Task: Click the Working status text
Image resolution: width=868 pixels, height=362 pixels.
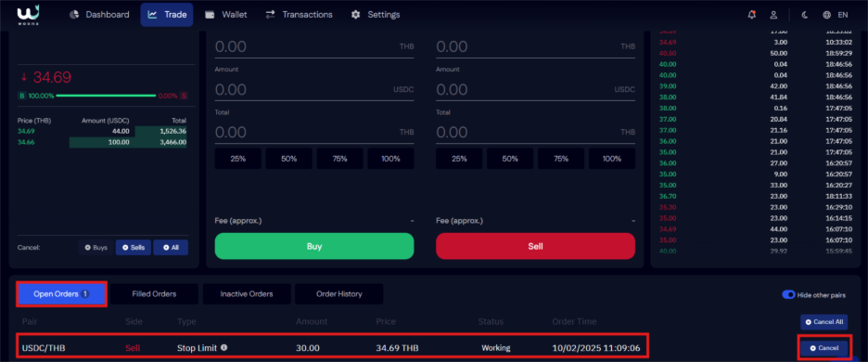Action: pos(495,348)
